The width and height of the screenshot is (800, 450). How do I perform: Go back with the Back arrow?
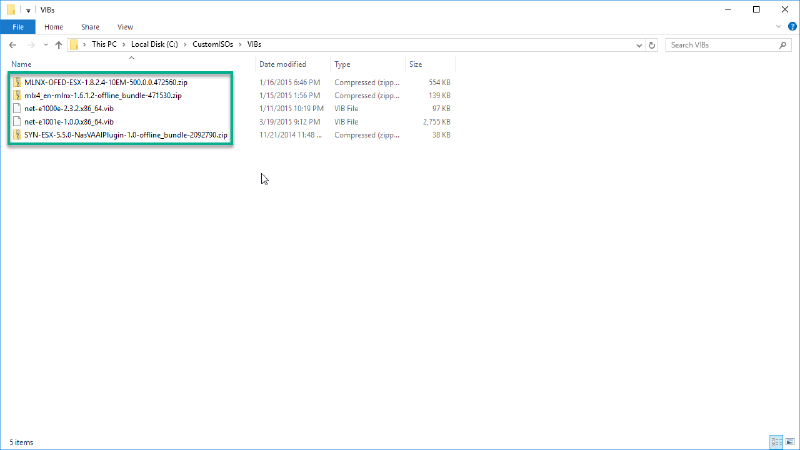[x=13, y=45]
